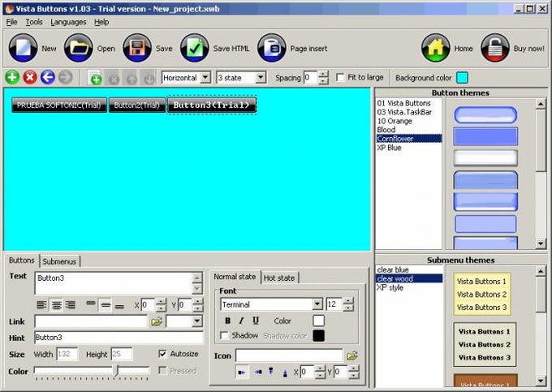Screen dimensions: 552x392
Task: Open the 3 state dropdown
Action: pos(260,77)
